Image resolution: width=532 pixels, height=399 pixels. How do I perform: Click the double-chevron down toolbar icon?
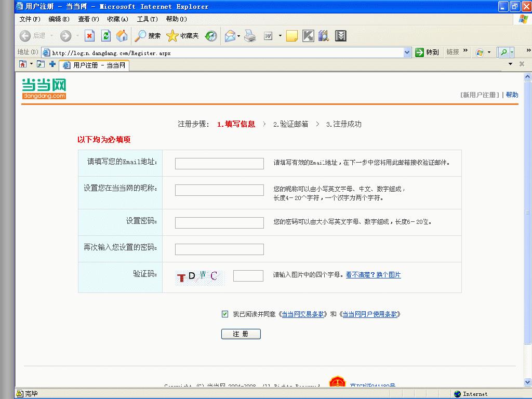341,36
